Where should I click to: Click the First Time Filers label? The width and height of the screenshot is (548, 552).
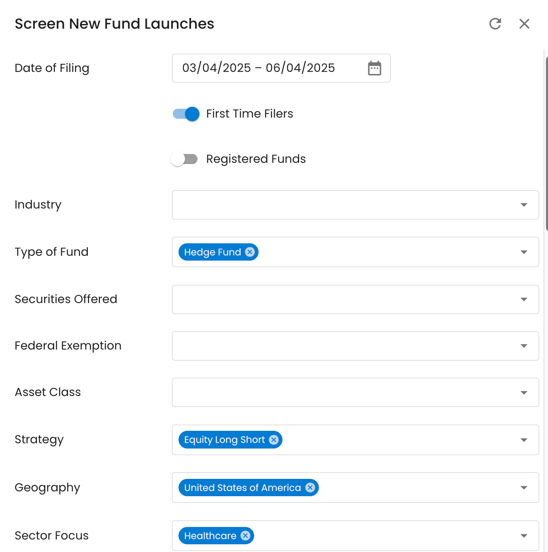coord(250,114)
